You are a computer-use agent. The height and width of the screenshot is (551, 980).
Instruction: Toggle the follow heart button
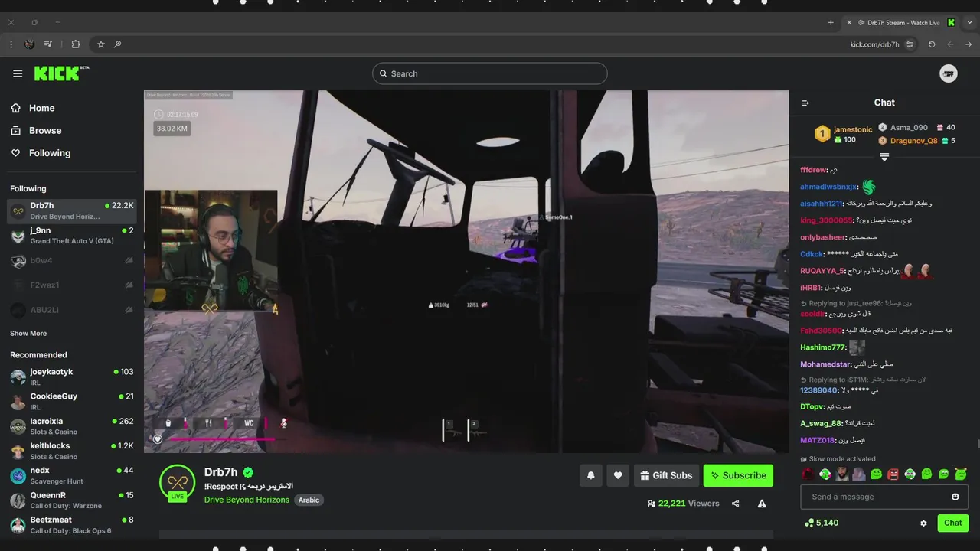618,475
